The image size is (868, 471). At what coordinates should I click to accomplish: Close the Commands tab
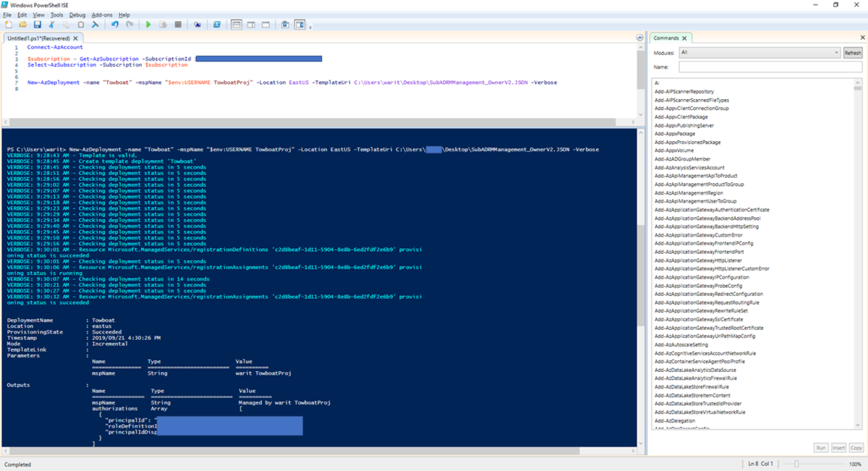pyautogui.click(x=684, y=38)
